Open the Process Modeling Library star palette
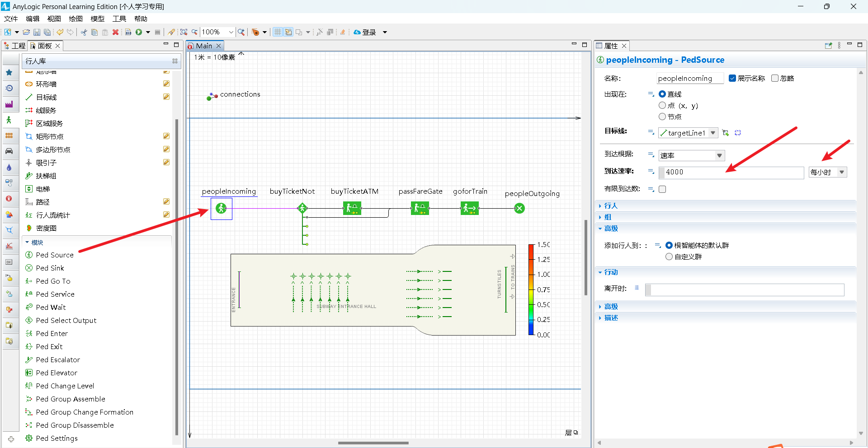This screenshot has width=868, height=448. (x=9, y=72)
